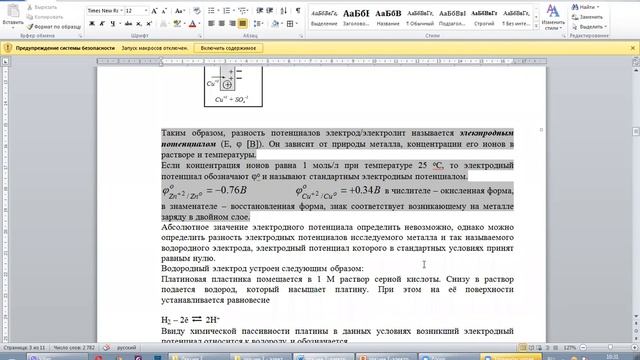640x360 pixels.
Task: Apply the Заголово... heading style
Action: (356, 18)
